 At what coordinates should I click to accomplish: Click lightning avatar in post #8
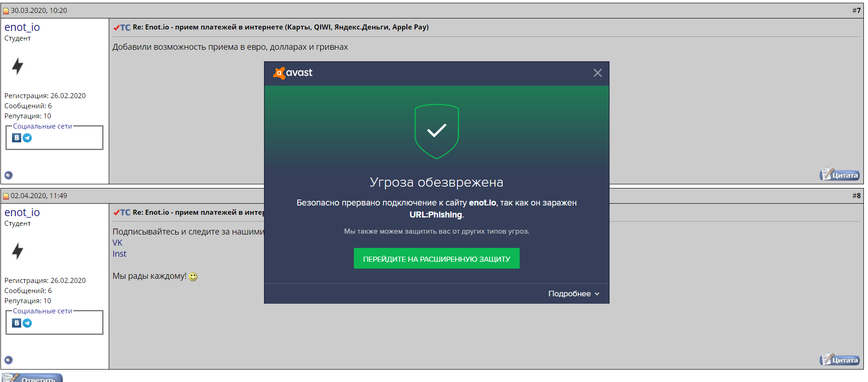18,251
